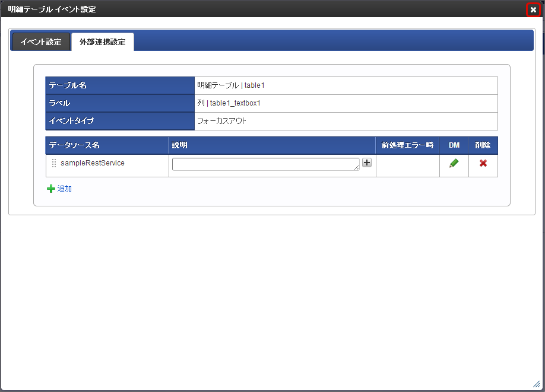545x392 pixels.
Task: Click the green pencil DM edit icon
Action: (x=454, y=163)
